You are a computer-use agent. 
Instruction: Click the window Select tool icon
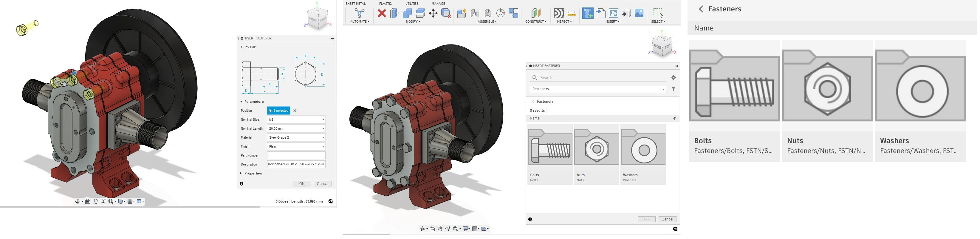point(658,13)
